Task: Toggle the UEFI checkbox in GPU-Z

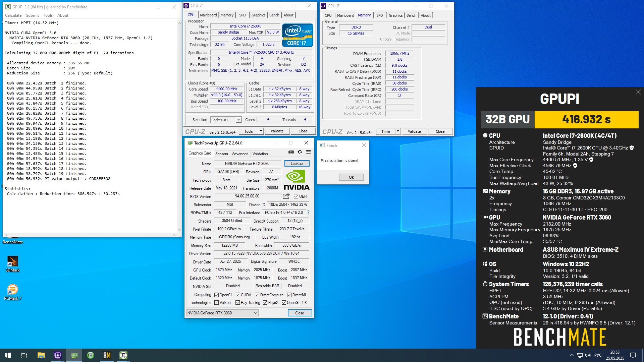Action: (296, 196)
